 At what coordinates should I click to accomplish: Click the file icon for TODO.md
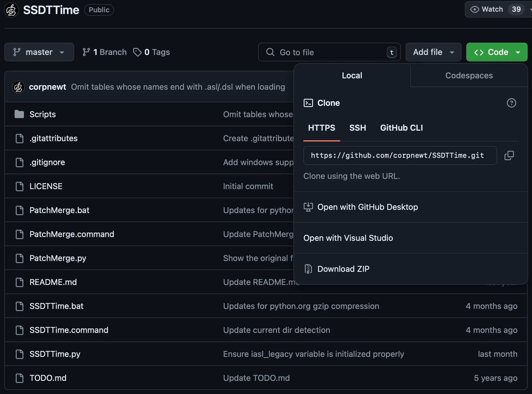click(x=20, y=378)
